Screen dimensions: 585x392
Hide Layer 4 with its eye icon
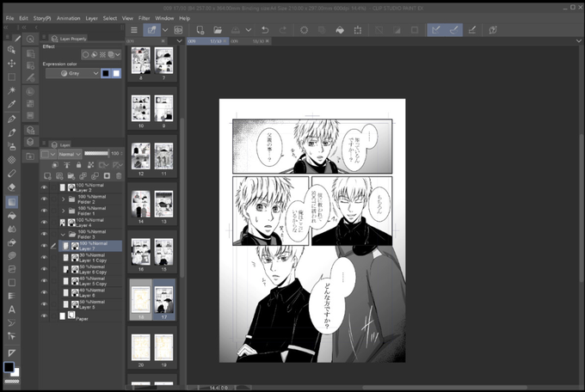(44, 223)
